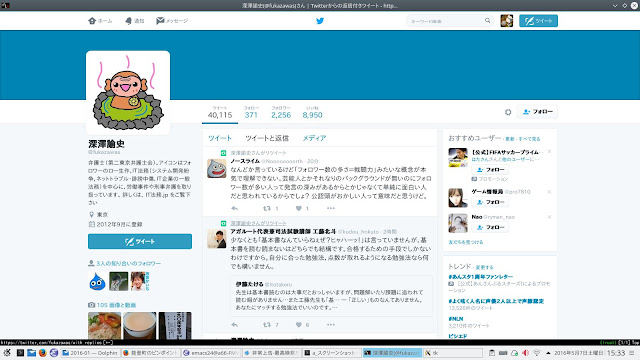Viewport: 640px width, 360px height.
Task: Click the search magnifier icon
Action: (487, 20)
